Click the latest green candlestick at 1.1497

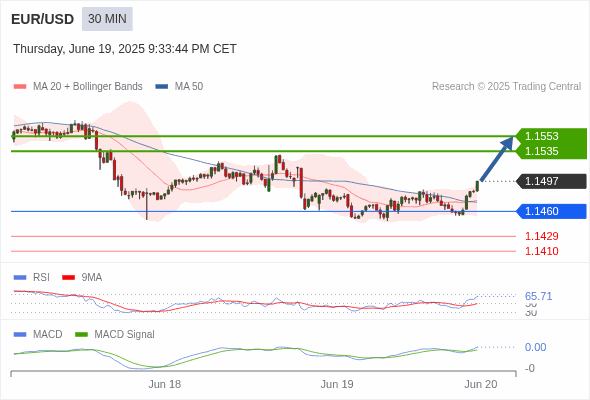point(477,186)
